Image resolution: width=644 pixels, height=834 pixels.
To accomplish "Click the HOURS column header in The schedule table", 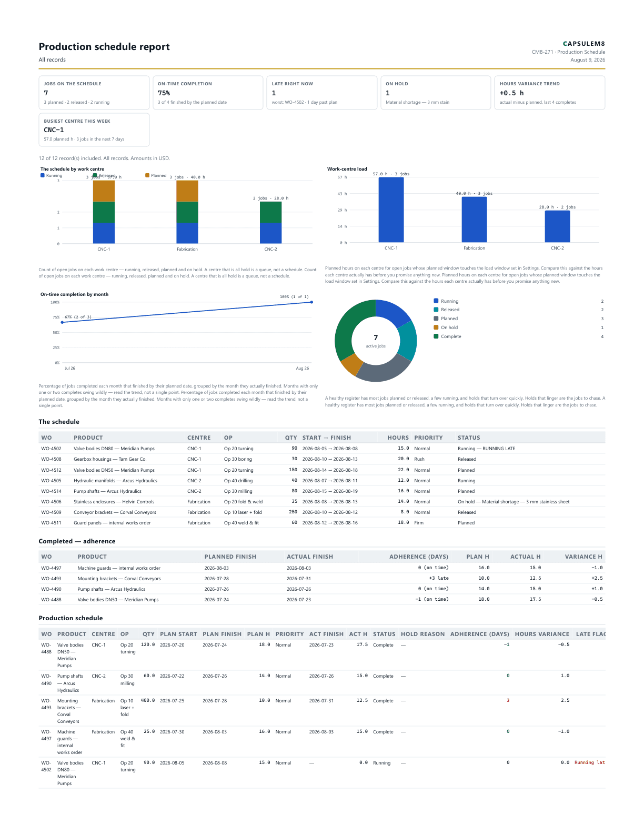I will point(398,438).
